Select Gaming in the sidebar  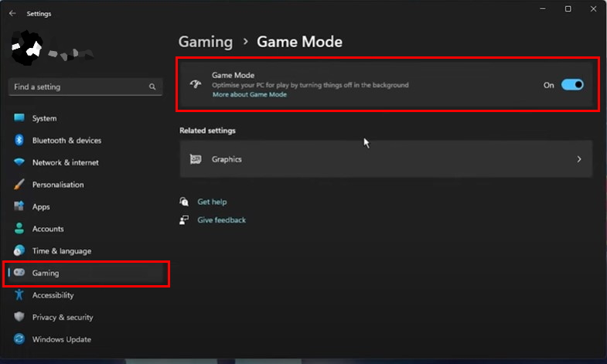85,273
